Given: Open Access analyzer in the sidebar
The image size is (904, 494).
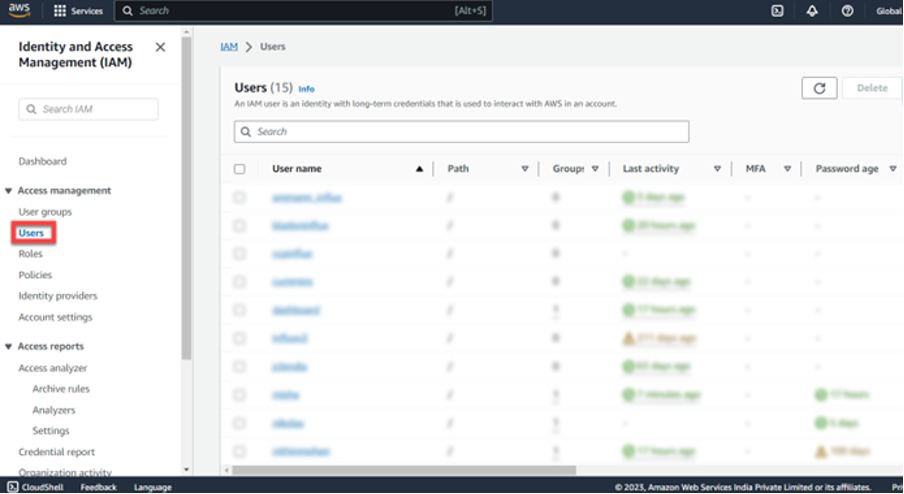Looking at the screenshot, I should pos(53,368).
